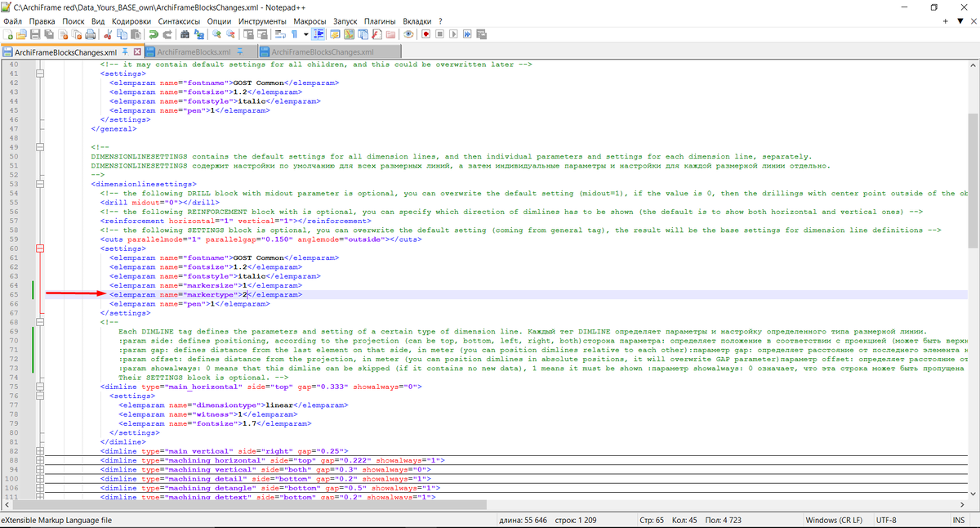Expand folded machining horizontal dimline line 88
Screen dimensions: 980x528
coord(38,460)
